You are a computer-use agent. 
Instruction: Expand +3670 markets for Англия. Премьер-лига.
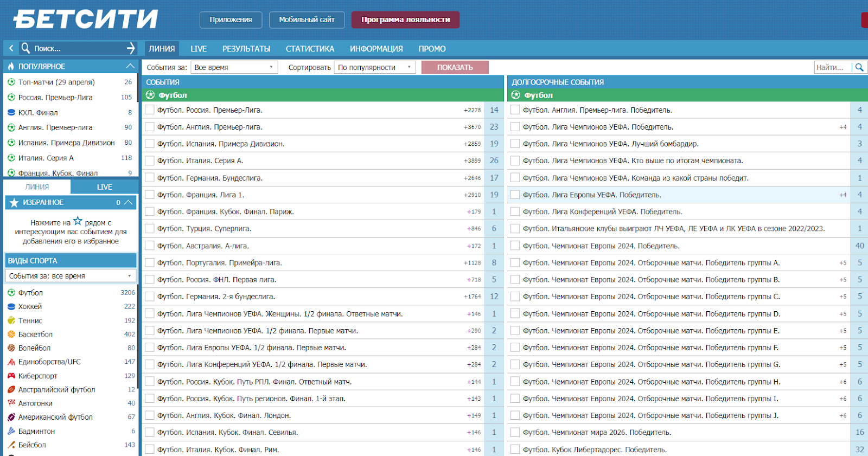click(x=472, y=127)
